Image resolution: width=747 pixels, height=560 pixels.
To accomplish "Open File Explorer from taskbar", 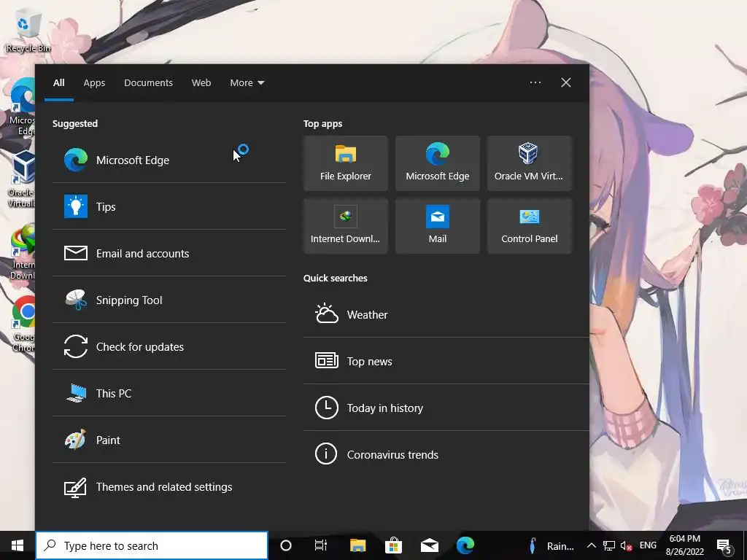I will pos(357,545).
